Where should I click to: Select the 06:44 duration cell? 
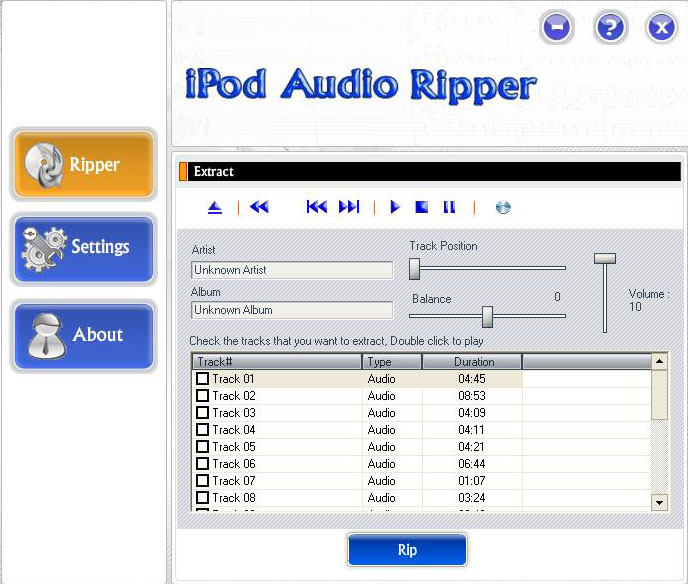472,464
